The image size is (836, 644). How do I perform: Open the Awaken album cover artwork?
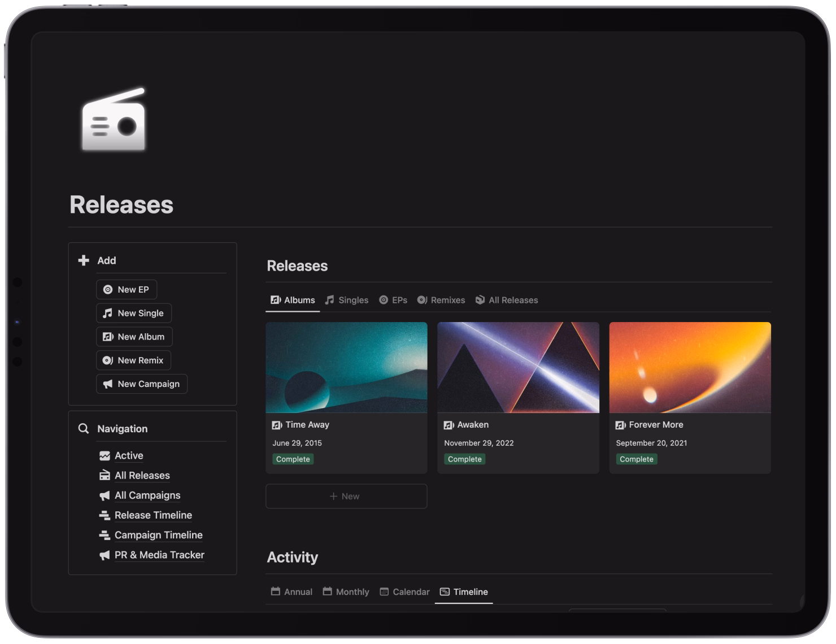518,367
